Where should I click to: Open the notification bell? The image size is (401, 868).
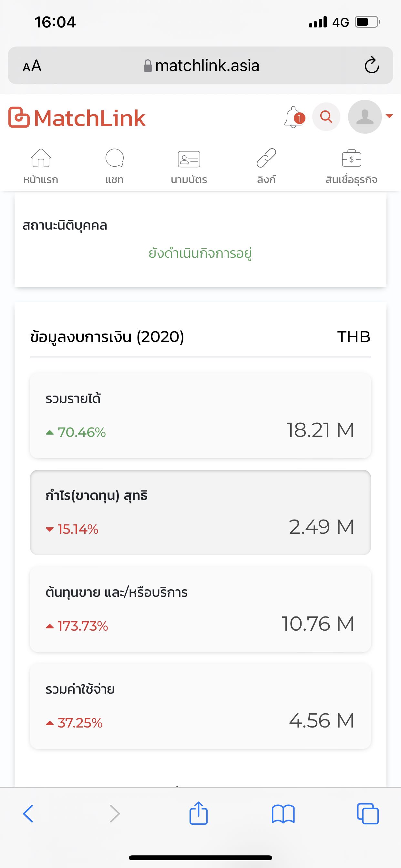coord(294,117)
